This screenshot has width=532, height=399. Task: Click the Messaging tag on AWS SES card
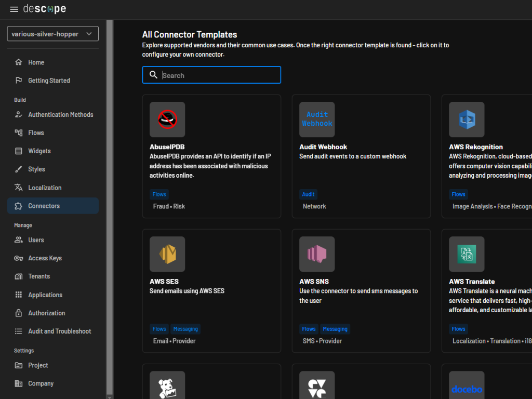(185, 329)
